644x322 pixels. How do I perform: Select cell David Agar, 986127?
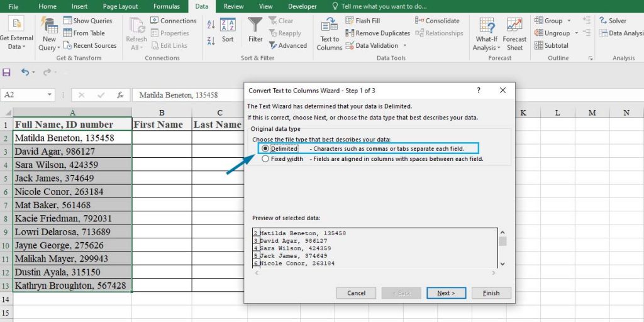[x=72, y=151]
